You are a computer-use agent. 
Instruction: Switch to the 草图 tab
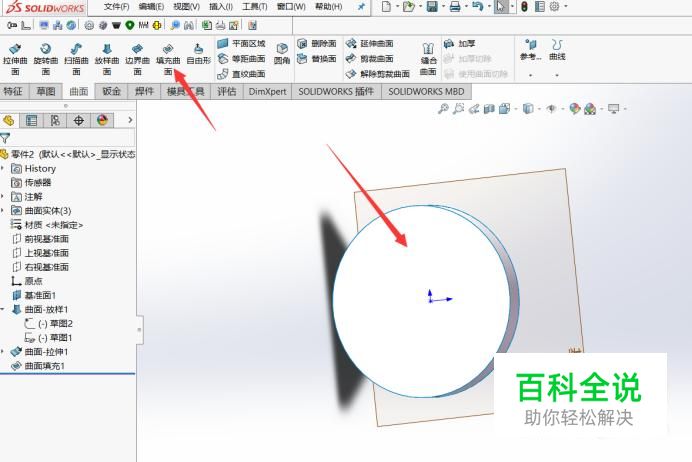pos(46,91)
